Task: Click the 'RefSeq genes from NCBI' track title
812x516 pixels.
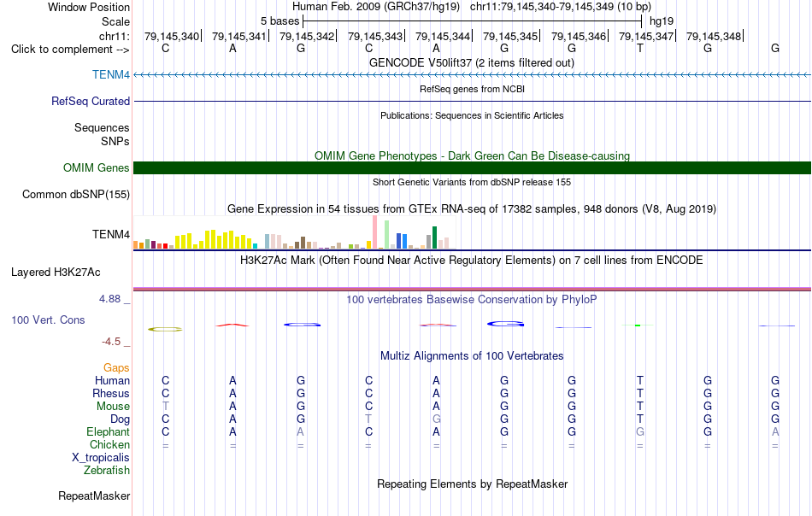Action: coord(472,89)
